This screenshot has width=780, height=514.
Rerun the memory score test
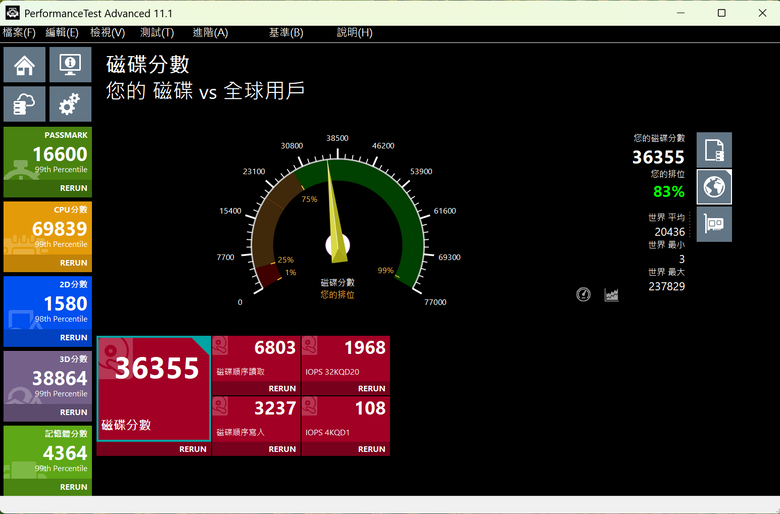(74, 487)
